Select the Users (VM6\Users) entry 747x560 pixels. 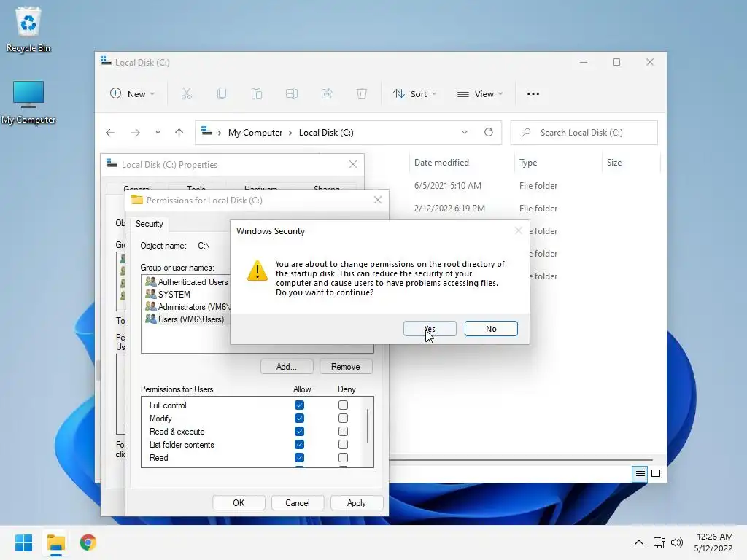coord(185,319)
